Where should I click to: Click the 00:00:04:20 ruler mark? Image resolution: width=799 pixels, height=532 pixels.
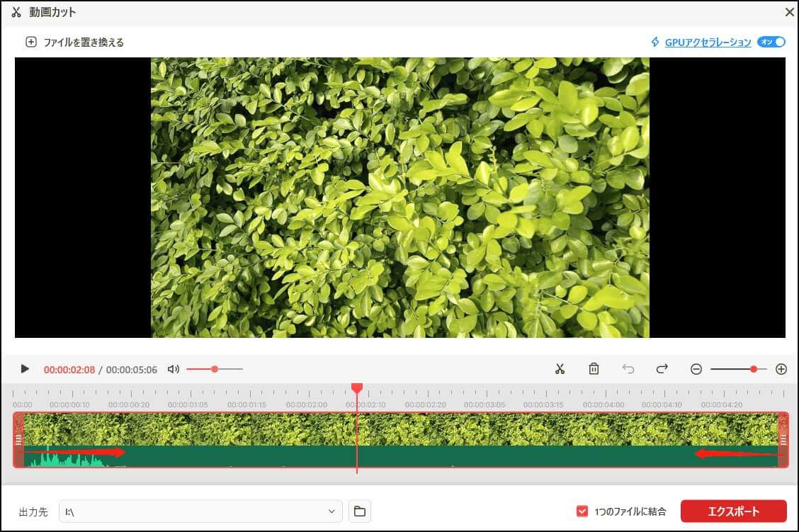(x=722, y=404)
